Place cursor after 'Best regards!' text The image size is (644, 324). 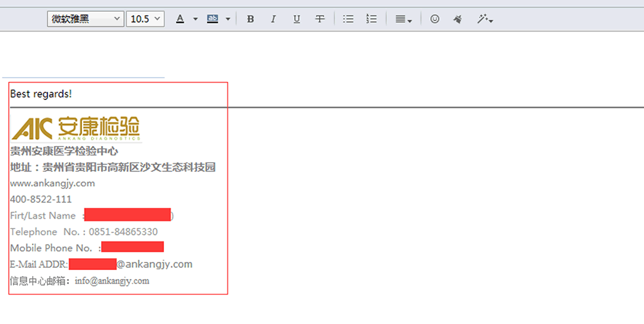coord(73,94)
